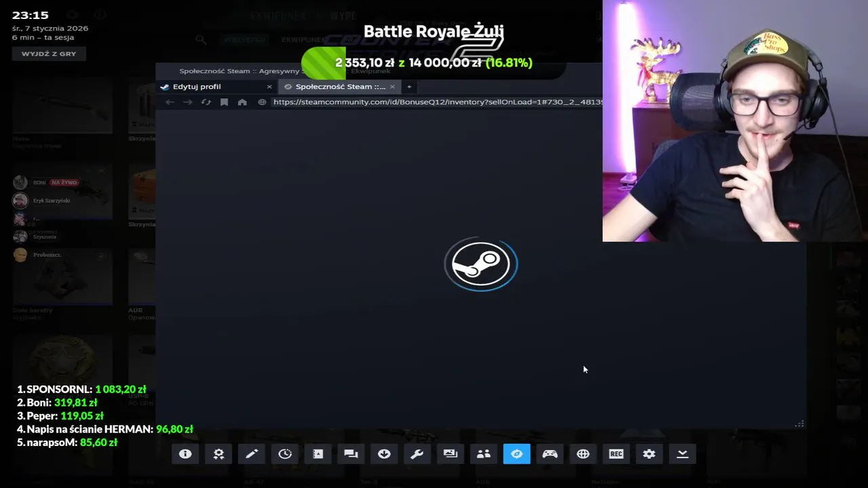
Task: Collapse the overlay toolbar with down arrow
Action: pos(682,454)
